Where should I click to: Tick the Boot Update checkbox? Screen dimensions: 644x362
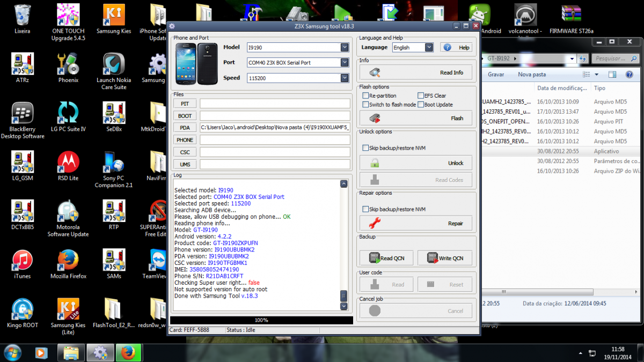tap(420, 105)
